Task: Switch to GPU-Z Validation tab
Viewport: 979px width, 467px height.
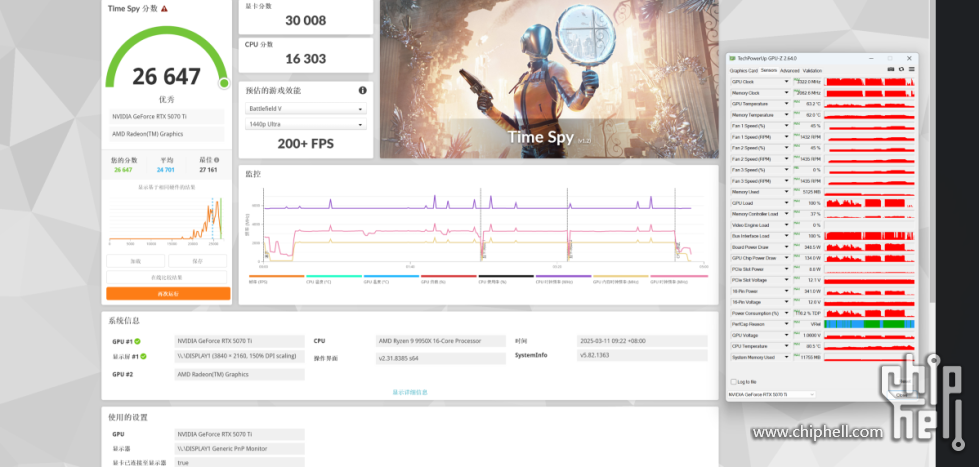Action: (812, 71)
